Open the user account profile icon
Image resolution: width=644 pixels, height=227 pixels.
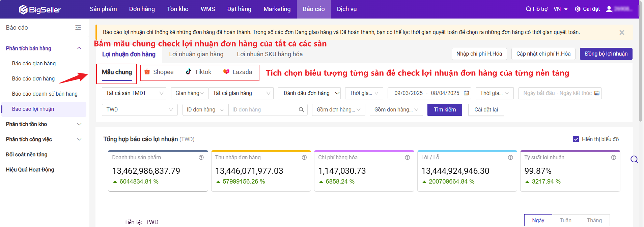(609, 9)
